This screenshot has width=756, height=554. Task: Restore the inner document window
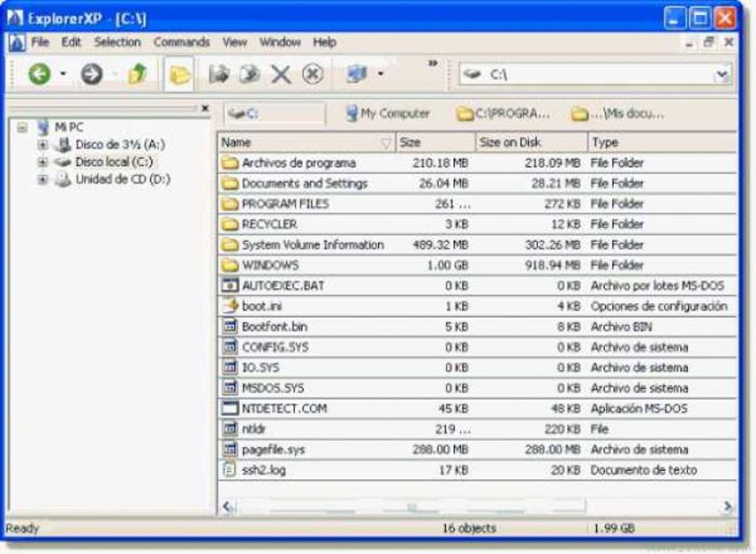click(x=709, y=42)
